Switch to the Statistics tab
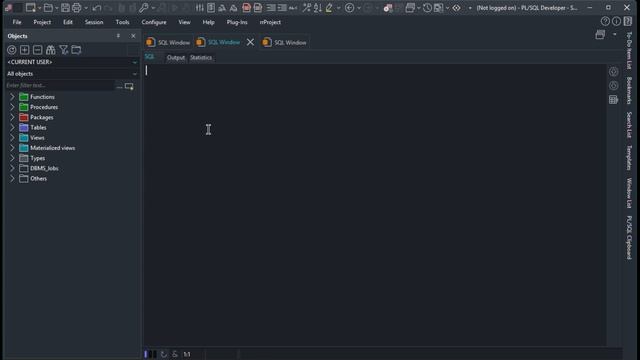The image size is (640, 360). (x=201, y=58)
